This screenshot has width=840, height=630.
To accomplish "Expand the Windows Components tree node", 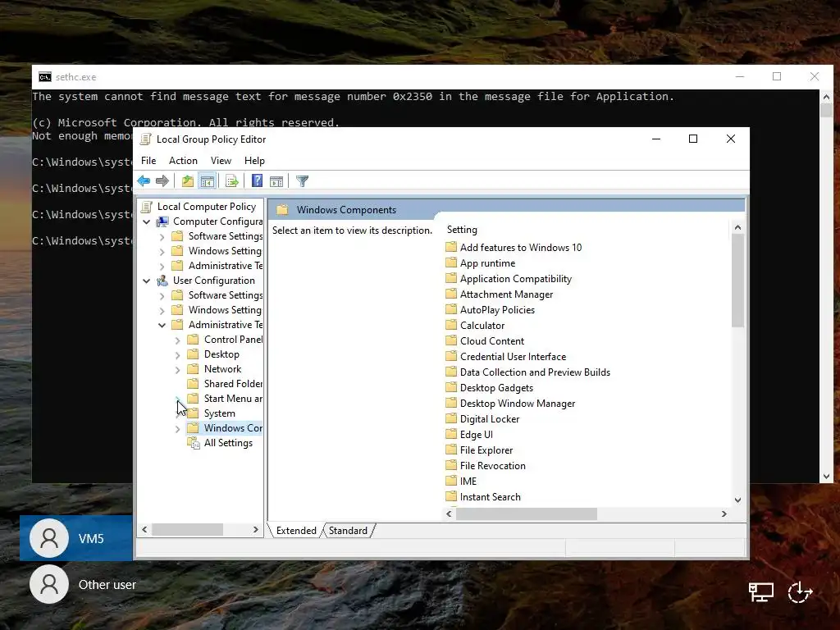I will 177,428.
